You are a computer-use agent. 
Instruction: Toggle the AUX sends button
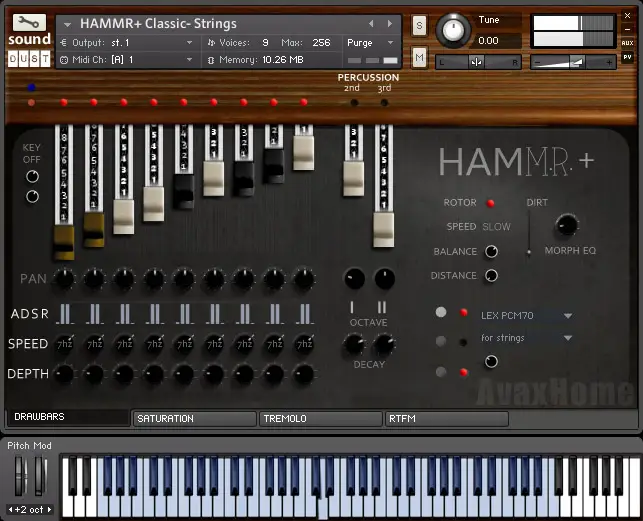click(627, 43)
